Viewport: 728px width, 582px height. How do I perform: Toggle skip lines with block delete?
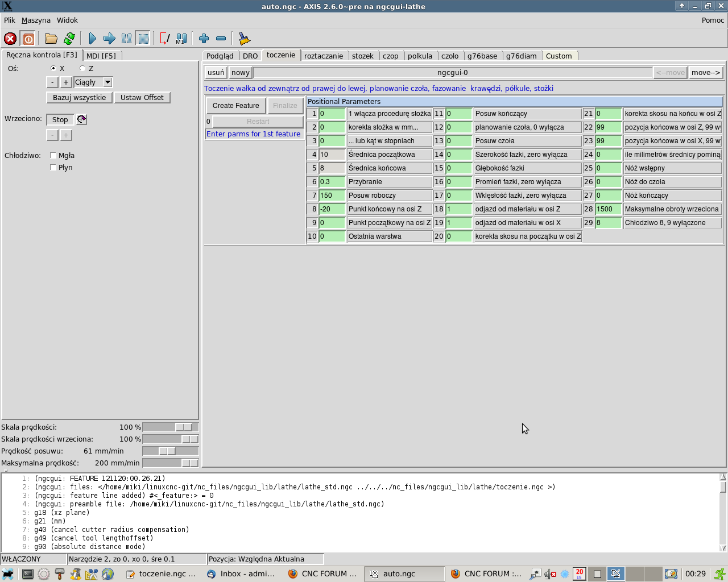164,39
